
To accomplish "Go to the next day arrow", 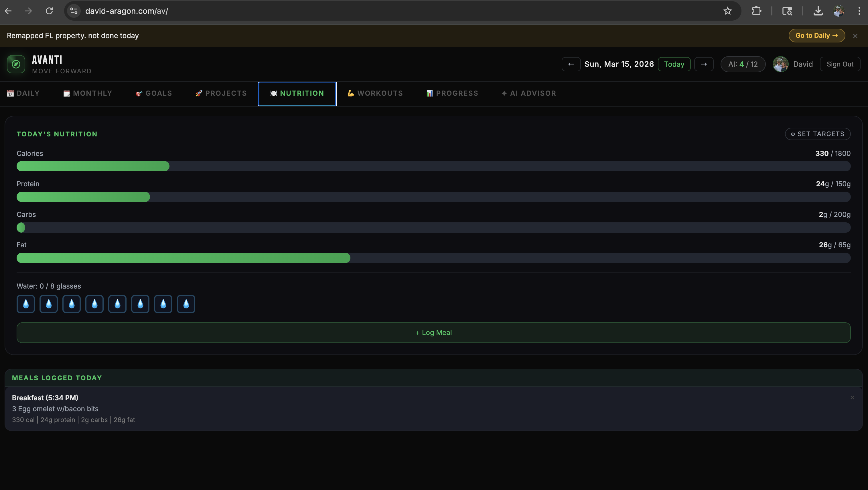I will 704,64.
